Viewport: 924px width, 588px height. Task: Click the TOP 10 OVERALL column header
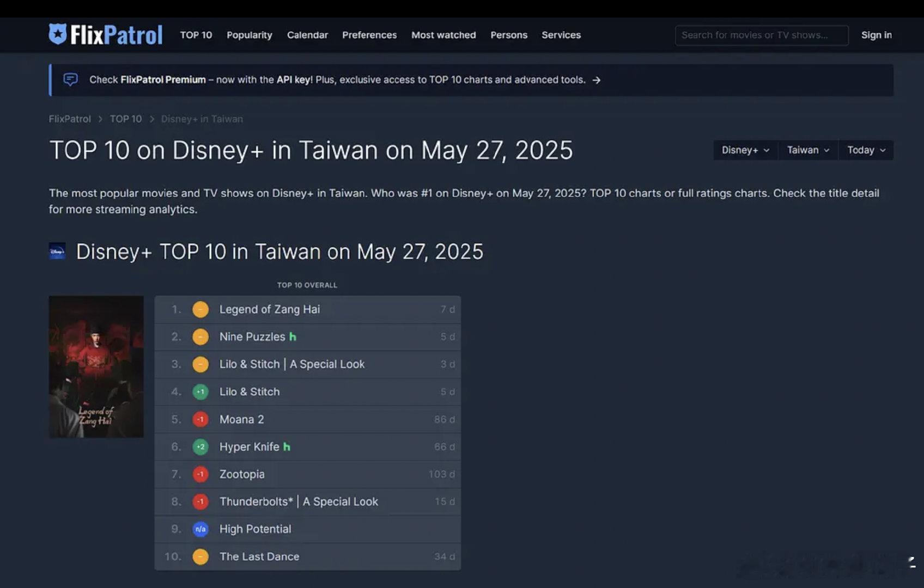click(x=307, y=285)
